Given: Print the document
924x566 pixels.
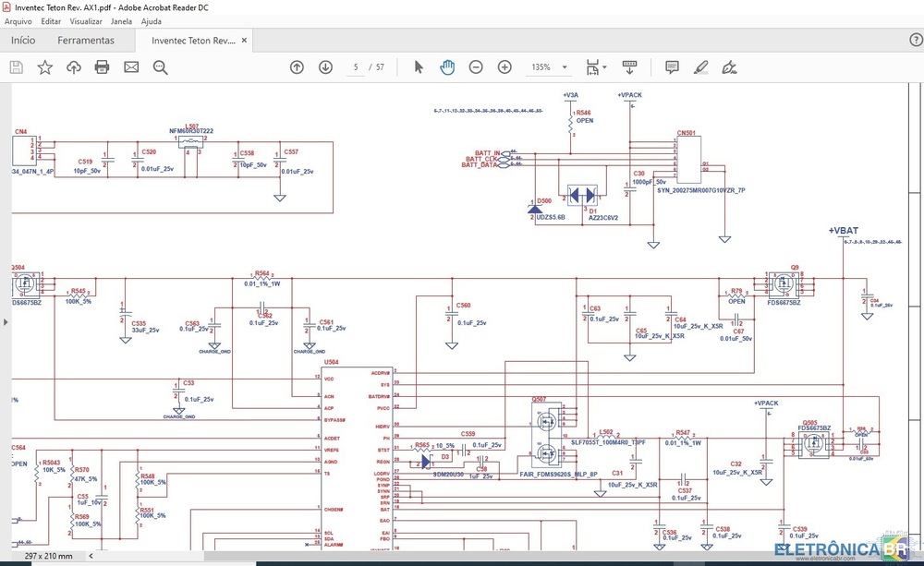Looking at the screenshot, I should (x=102, y=67).
